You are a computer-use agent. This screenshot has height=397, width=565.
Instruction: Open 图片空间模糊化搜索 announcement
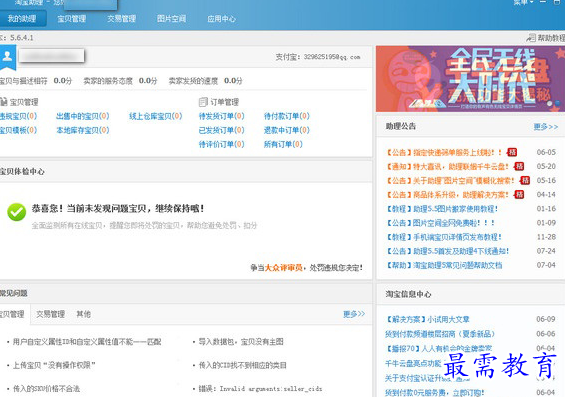click(x=450, y=180)
